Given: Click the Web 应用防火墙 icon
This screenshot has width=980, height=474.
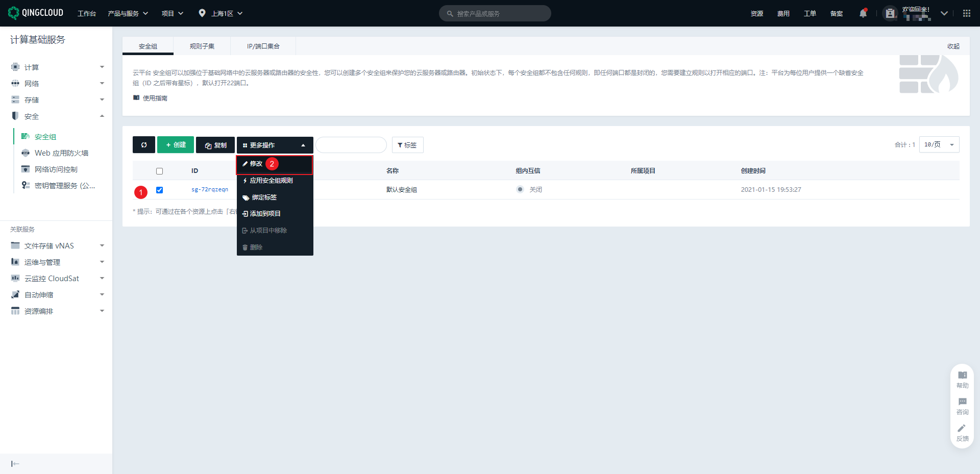Looking at the screenshot, I should (26, 153).
